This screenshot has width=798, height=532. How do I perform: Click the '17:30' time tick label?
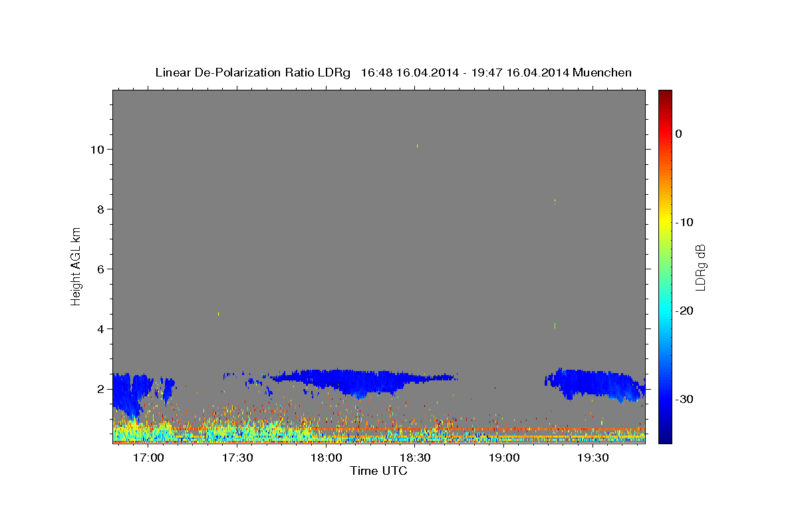(x=237, y=458)
